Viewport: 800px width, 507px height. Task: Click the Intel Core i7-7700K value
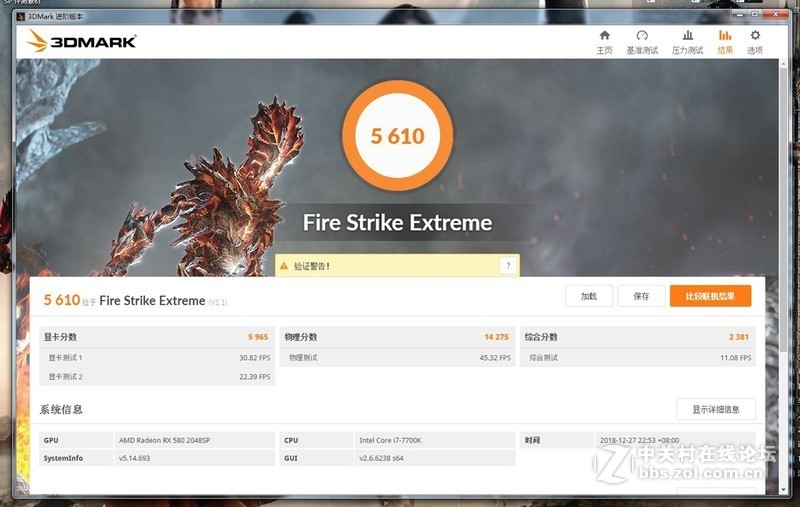point(390,440)
